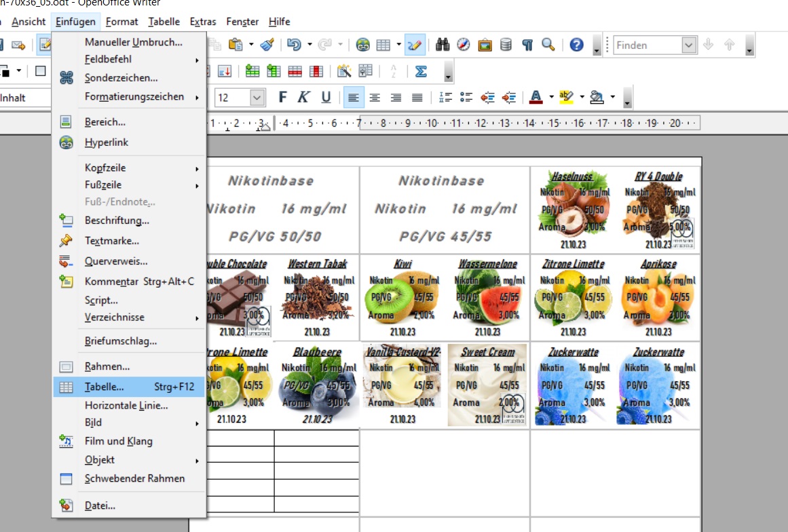Open the font size dropdown

257,98
